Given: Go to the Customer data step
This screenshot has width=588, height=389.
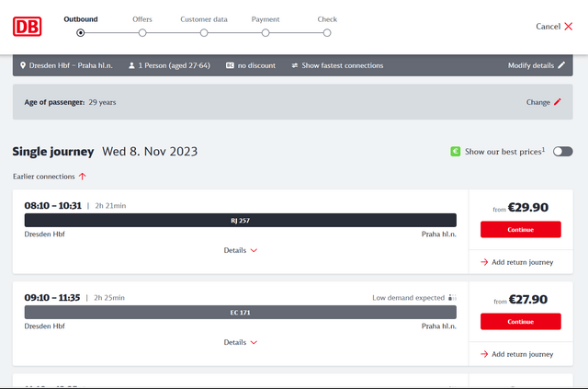Looking at the screenshot, I should 204,33.
